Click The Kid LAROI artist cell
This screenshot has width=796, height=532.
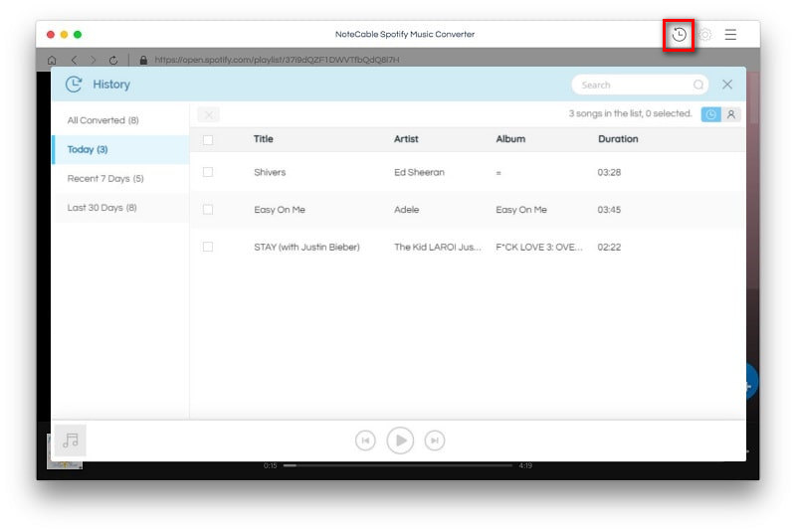pyautogui.click(x=437, y=247)
